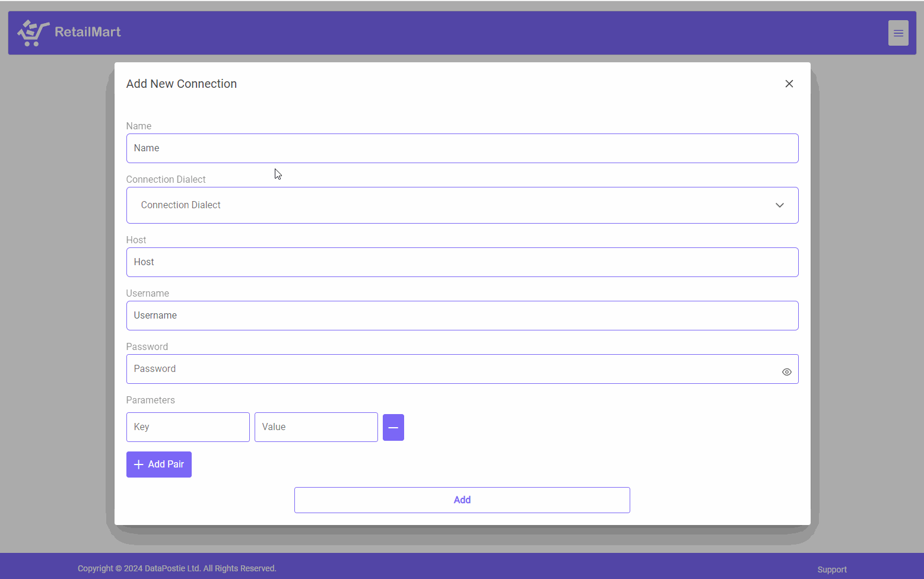924x579 pixels.
Task: Click the dropdown chevron on Connection Dialect
Action: click(779, 205)
